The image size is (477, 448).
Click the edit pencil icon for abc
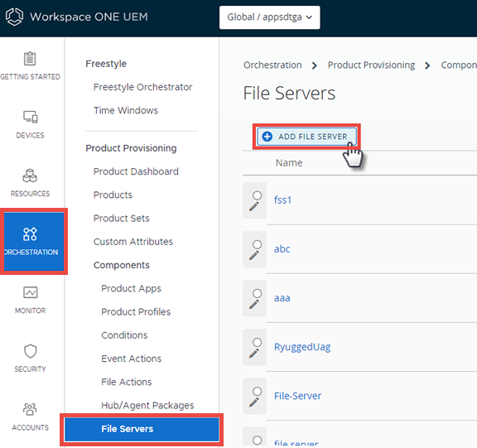tap(254, 256)
